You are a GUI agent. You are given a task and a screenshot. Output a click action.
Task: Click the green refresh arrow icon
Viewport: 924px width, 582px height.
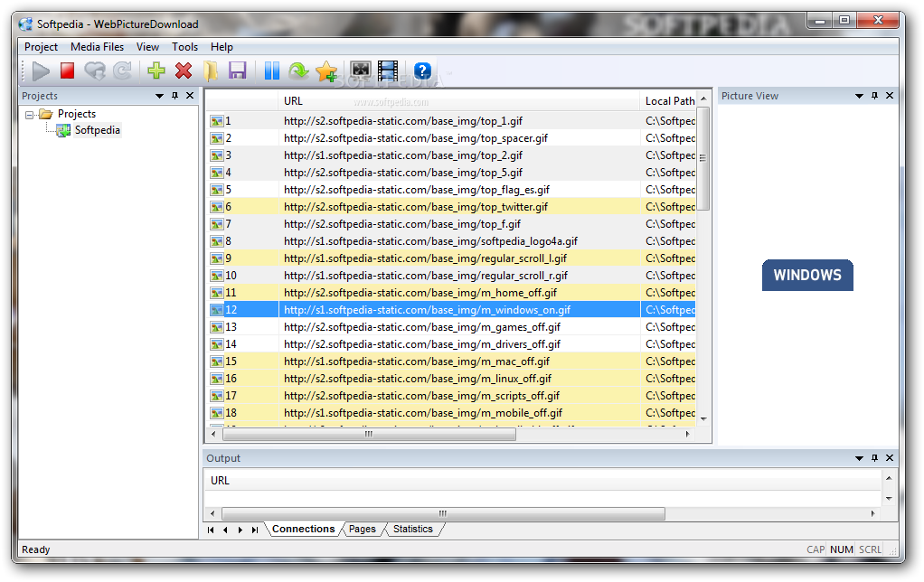298,71
